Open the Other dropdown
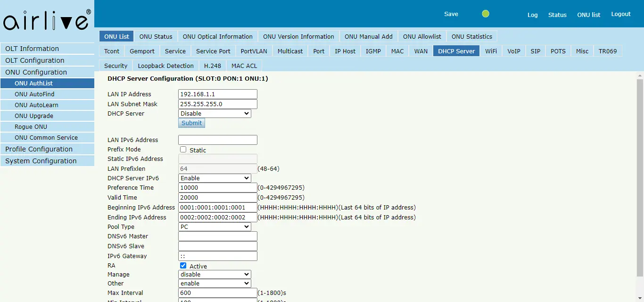The width and height of the screenshot is (644, 302). tap(215, 283)
